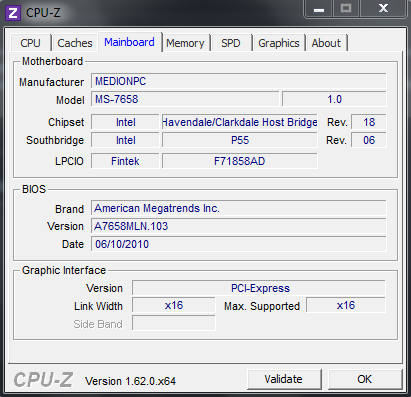This screenshot has width=411, height=397.
Task: Click the MEDIONPC manufacturer field
Action: coord(239,81)
